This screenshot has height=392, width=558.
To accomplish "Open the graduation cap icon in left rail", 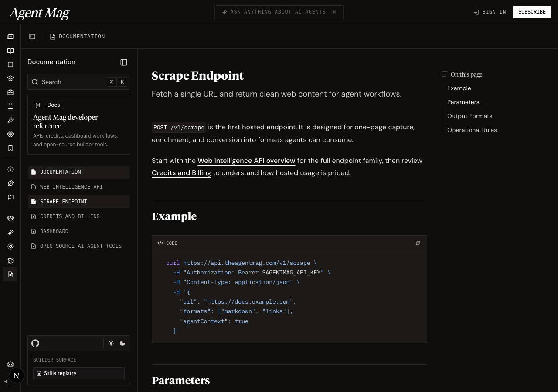I will click(x=10, y=78).
